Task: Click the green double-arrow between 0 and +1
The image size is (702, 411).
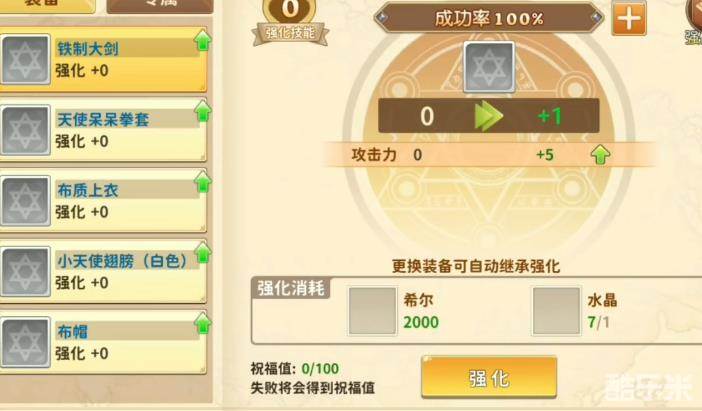Action: tap(488, 116)
